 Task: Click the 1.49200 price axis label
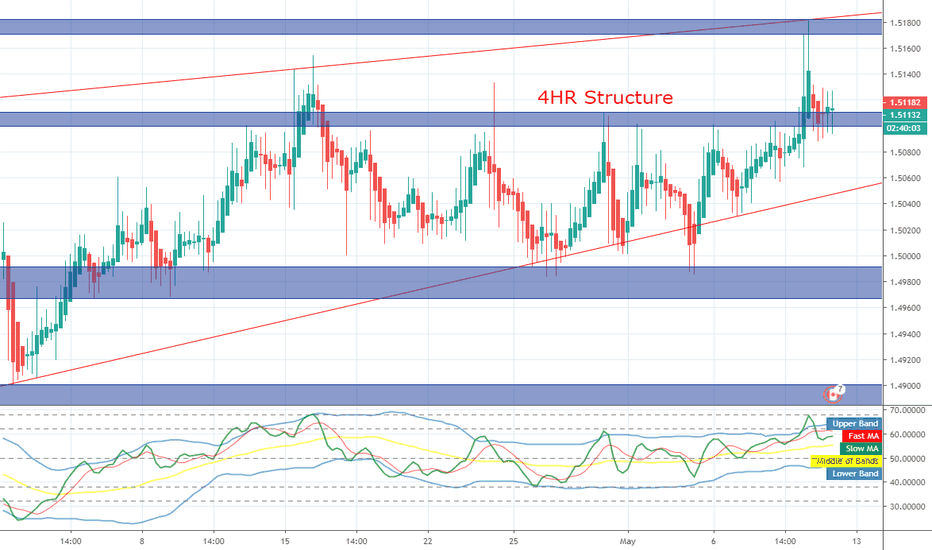tap(905, 360)
